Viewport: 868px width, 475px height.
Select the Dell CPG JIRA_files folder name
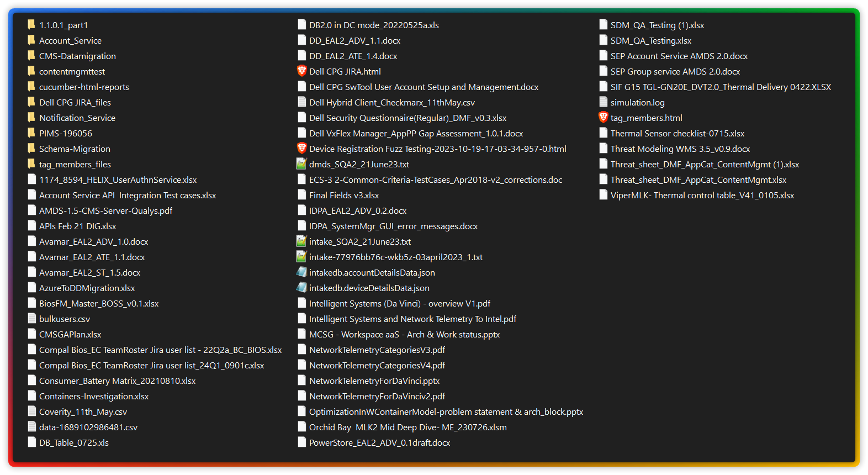click(x=75, y=102)
